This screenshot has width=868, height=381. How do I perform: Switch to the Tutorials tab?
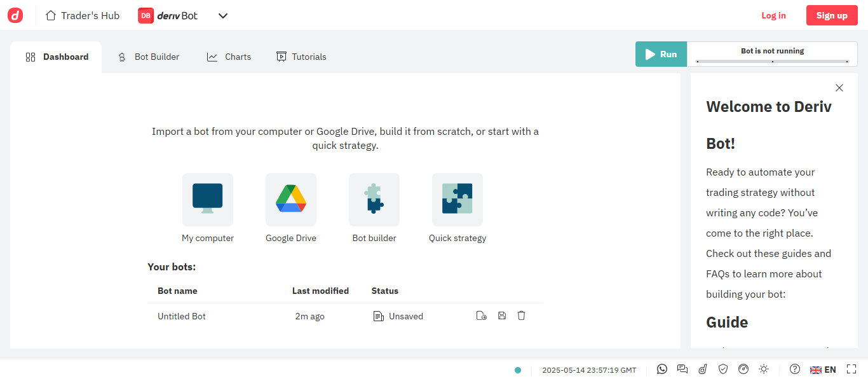301,57
